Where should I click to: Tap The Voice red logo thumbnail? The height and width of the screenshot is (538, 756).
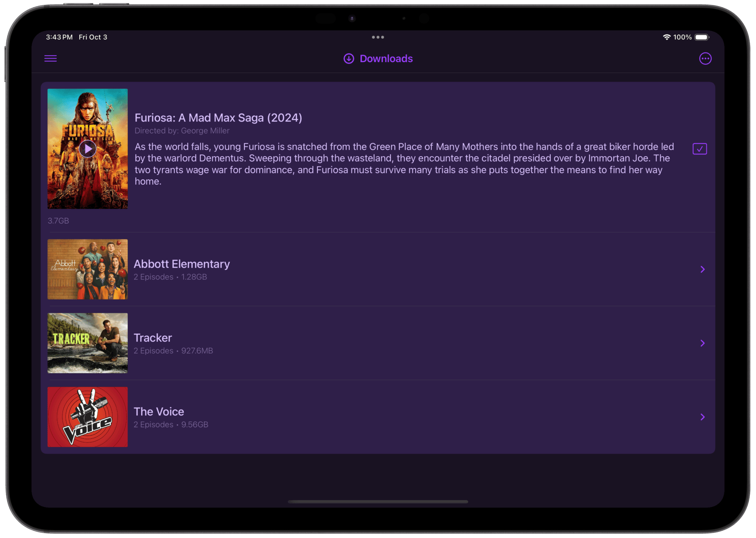coord(87,417)
